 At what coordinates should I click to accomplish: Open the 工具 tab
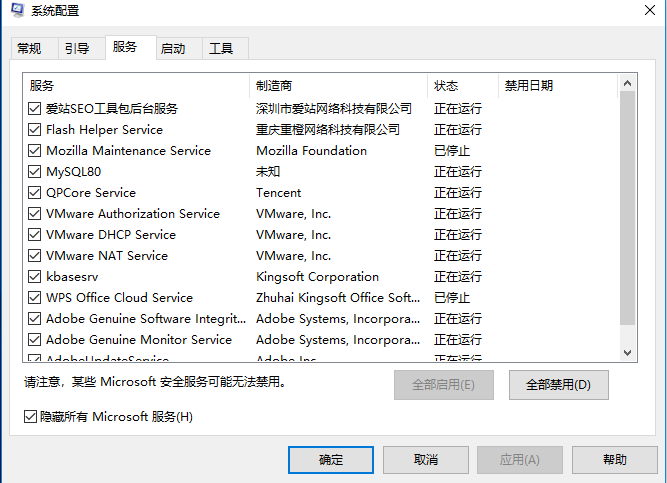coord(221,49)
